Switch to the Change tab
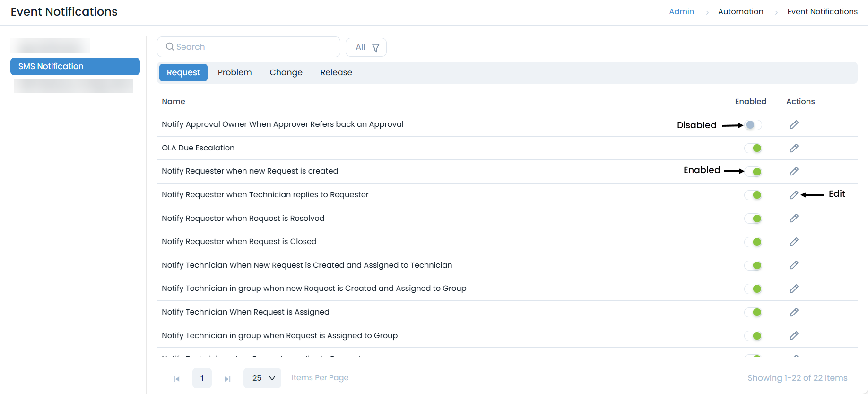This screenshot has height=394, width=868. (286, 72)
